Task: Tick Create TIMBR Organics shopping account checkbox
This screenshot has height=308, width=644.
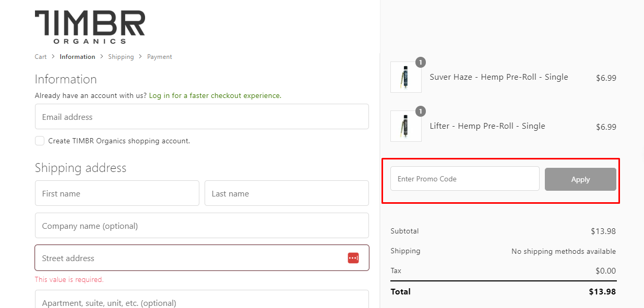Action: 40,141
